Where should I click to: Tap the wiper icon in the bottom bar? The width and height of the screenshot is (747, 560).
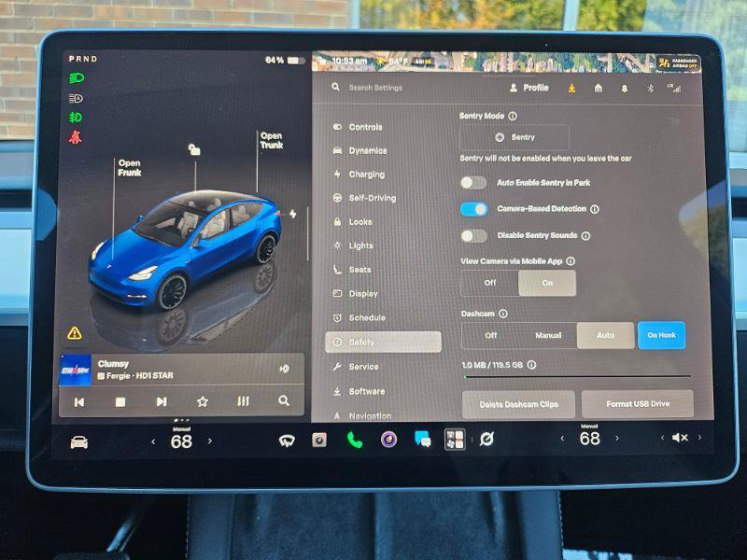pos(287,441)
